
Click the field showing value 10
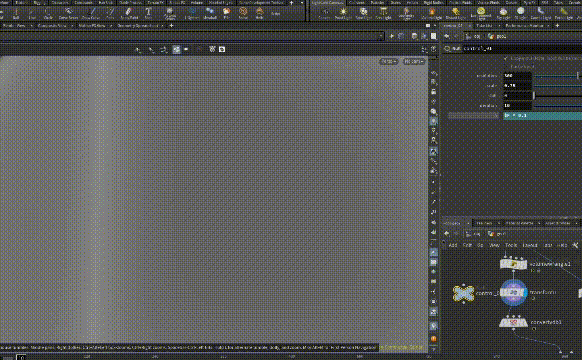(x=517, y=106)
